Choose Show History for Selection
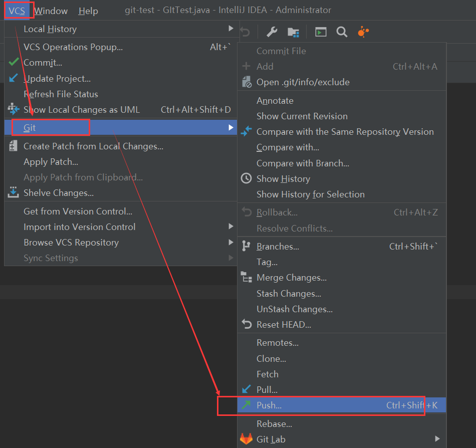The height and width of the screenshot is (448, 476). click(x=342, y=194)
